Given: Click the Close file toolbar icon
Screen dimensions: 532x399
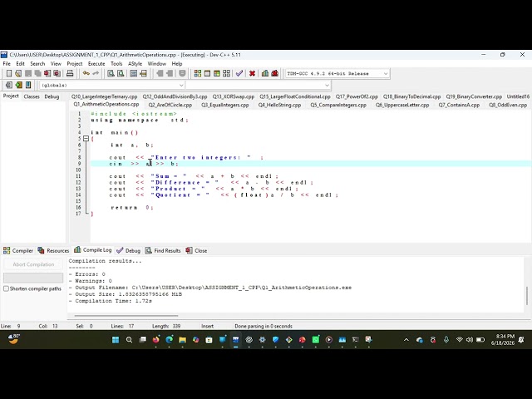Looking at the screenshot, I should tap(47, 73).
